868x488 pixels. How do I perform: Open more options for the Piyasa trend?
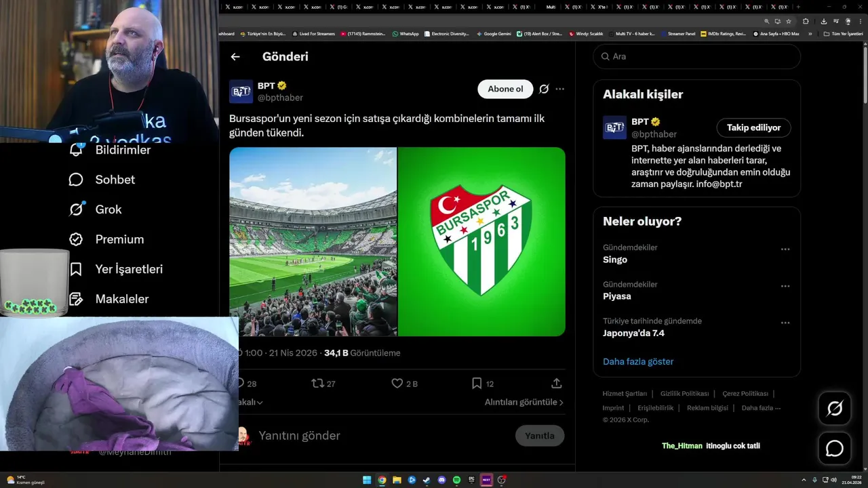click(x=785, y=286)
